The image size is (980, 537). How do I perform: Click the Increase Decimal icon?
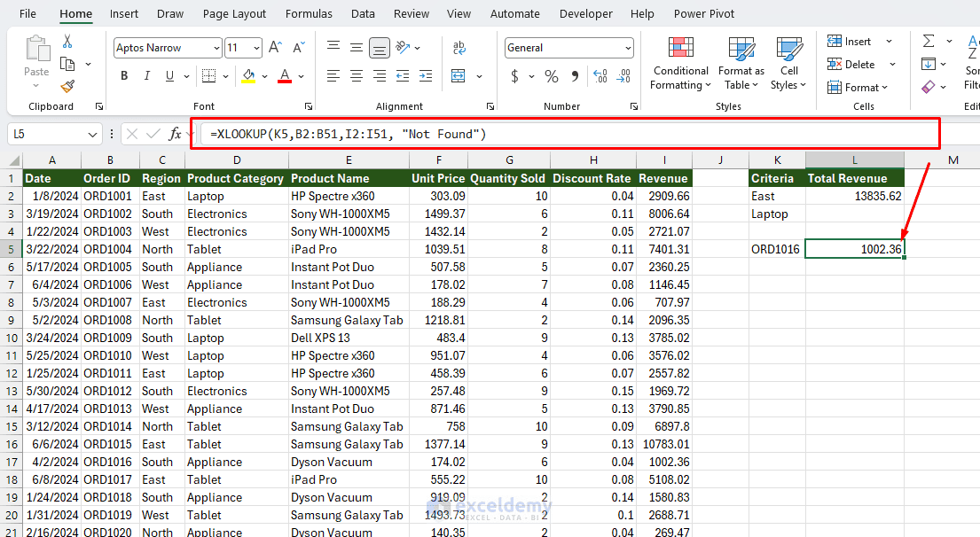[600, 76]
